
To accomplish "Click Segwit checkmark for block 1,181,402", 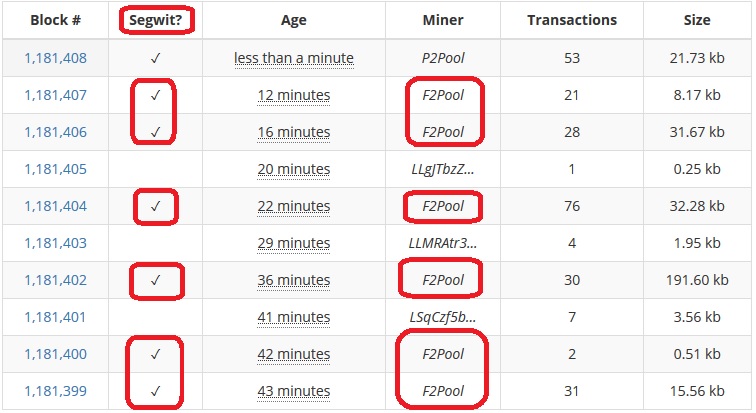I will (x=155, y=280).
